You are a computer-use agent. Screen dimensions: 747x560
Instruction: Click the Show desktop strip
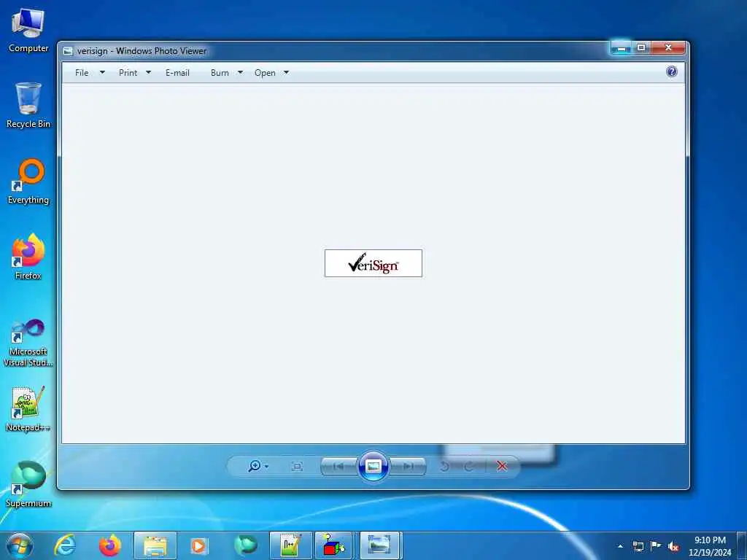(x=742, y=546)
